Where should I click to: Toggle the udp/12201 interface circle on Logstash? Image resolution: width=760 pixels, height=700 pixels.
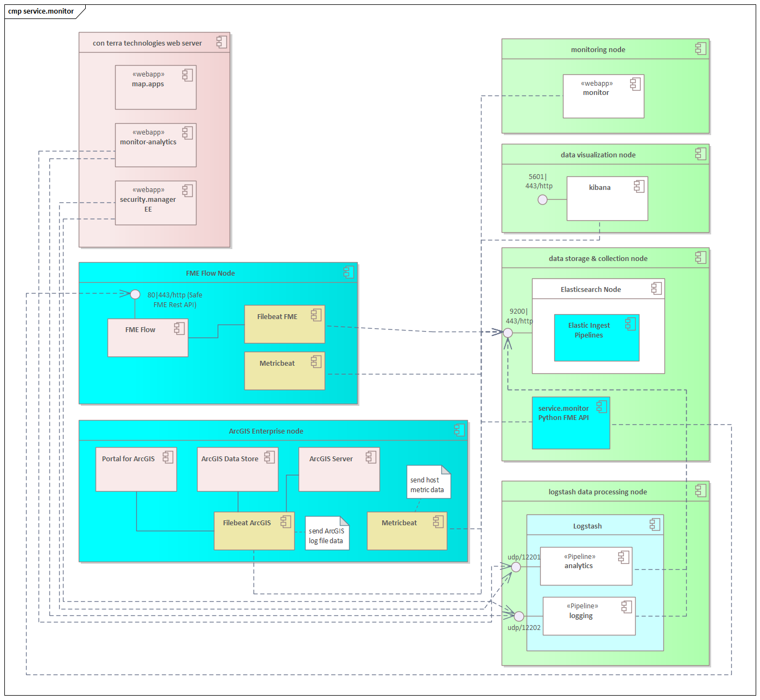point(516,567)
